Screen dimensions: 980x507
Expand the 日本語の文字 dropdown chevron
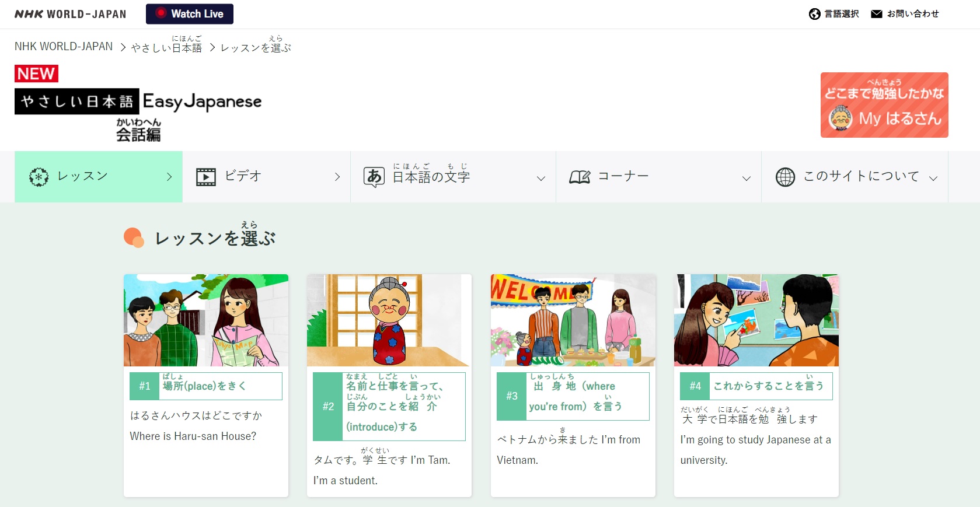click(541, 179)
